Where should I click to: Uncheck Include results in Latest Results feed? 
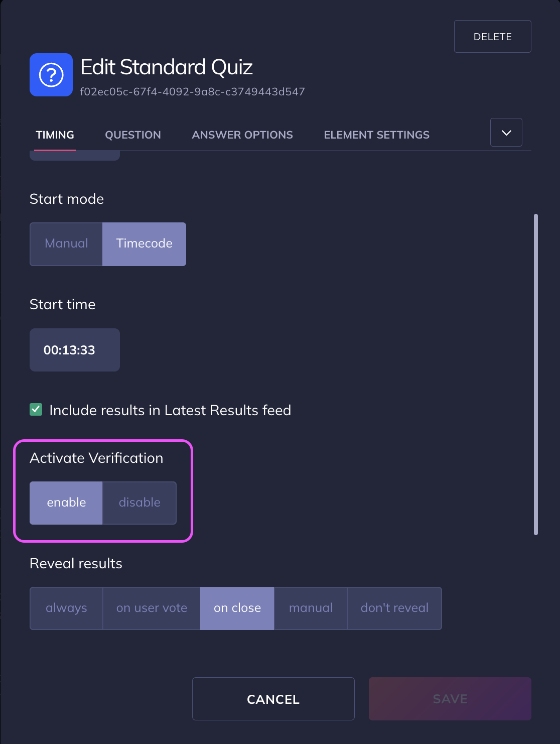tap(36, 410)
